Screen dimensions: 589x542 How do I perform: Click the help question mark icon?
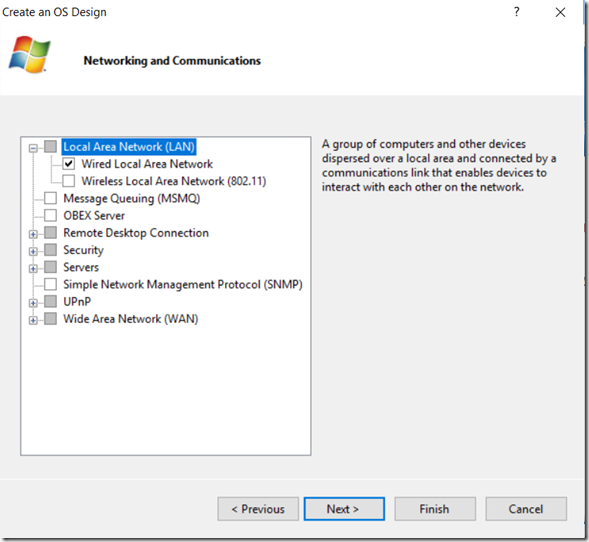click(517, 12)
